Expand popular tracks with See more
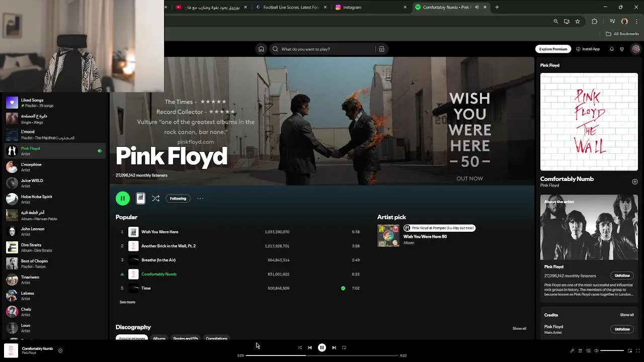644x362 pixels. click(127, 302)
